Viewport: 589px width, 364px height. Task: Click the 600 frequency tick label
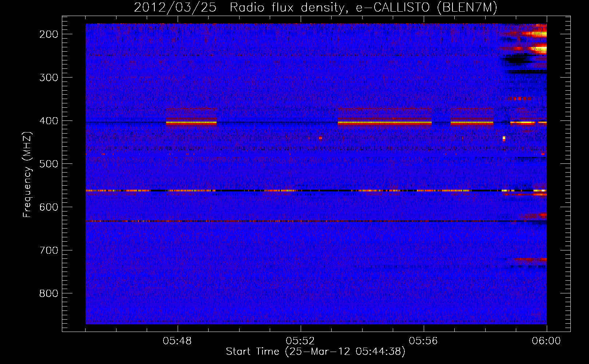pyautogui.click(x=49, y=207)
